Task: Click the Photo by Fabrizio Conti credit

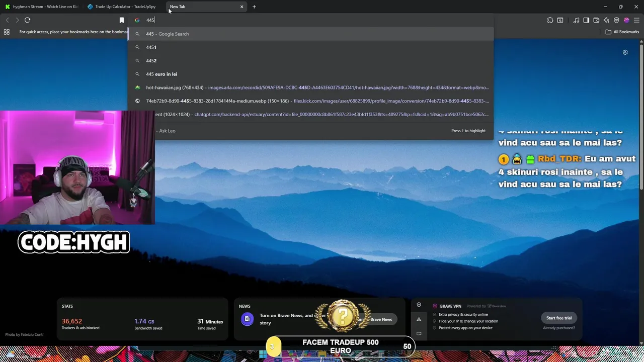Action: pos(24,334)
